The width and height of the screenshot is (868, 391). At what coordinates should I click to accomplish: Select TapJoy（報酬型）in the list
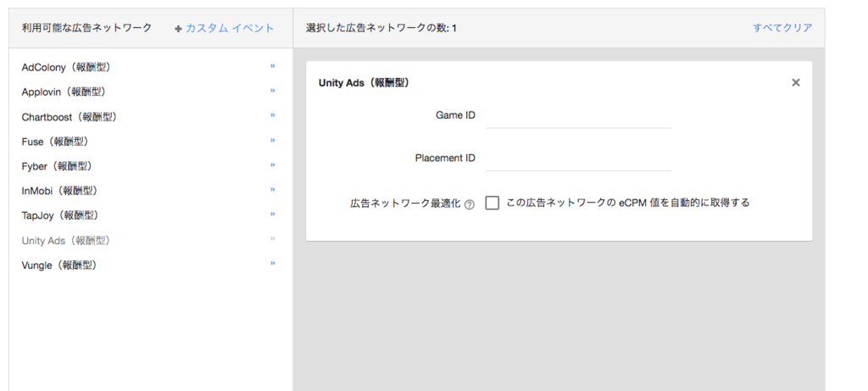61,215
